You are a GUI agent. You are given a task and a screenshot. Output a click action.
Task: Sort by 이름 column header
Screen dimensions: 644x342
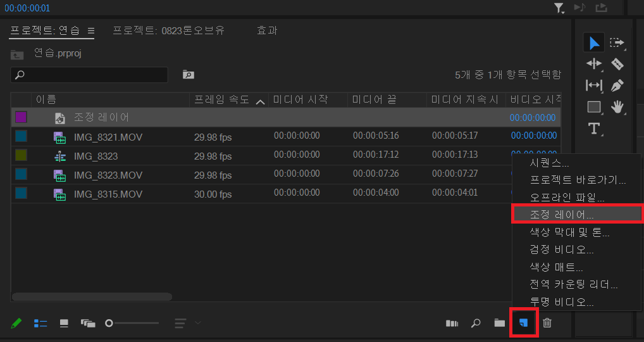[110, 100]
